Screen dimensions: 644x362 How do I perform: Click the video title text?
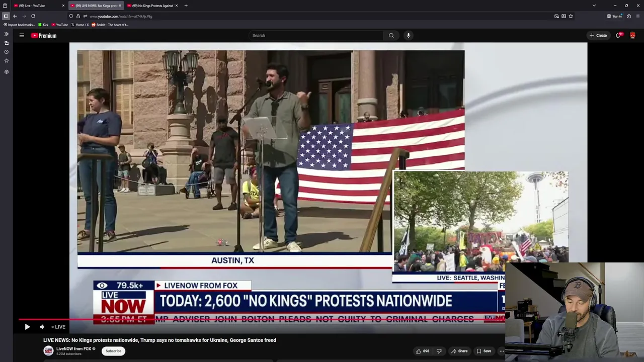tap(159, 340)
